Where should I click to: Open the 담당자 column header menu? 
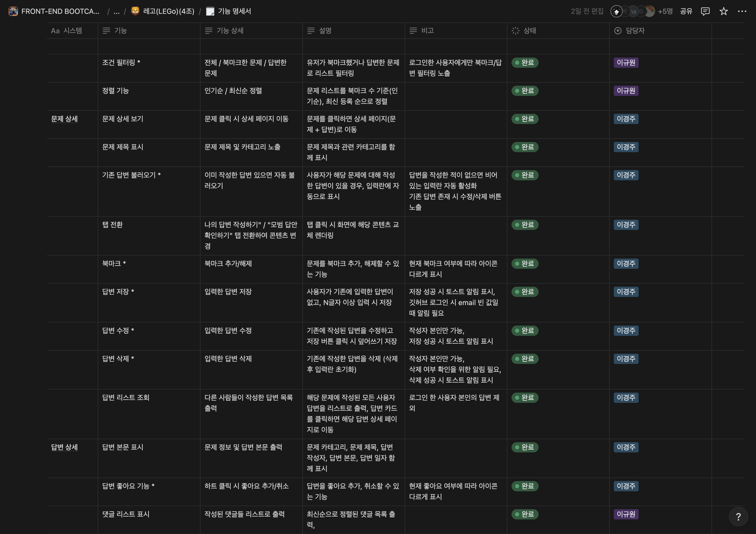tap(635, 31)
